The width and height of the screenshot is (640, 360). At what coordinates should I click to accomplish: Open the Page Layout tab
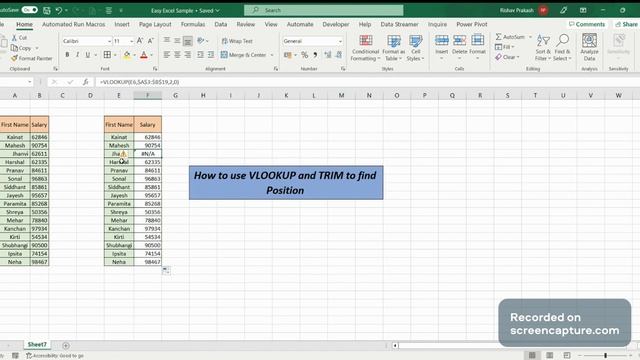point(155,24)
